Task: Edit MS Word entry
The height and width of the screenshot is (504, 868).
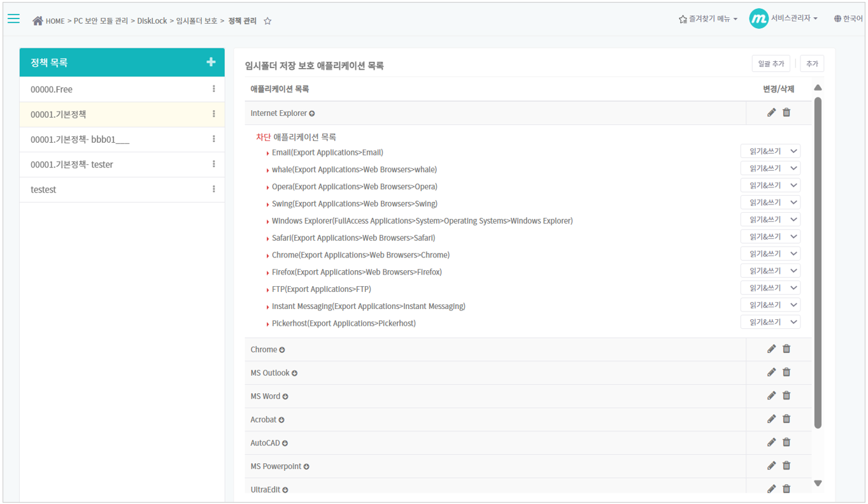Action: pos(771,396)
